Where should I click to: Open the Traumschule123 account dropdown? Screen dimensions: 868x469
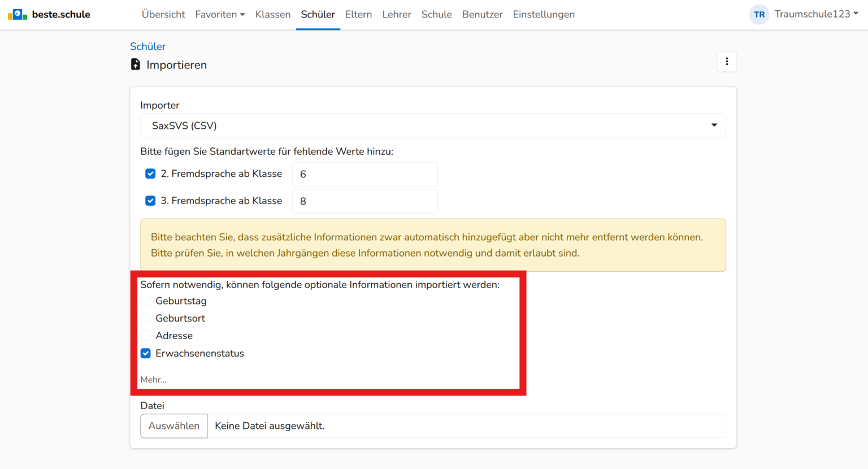coord(816,14)
